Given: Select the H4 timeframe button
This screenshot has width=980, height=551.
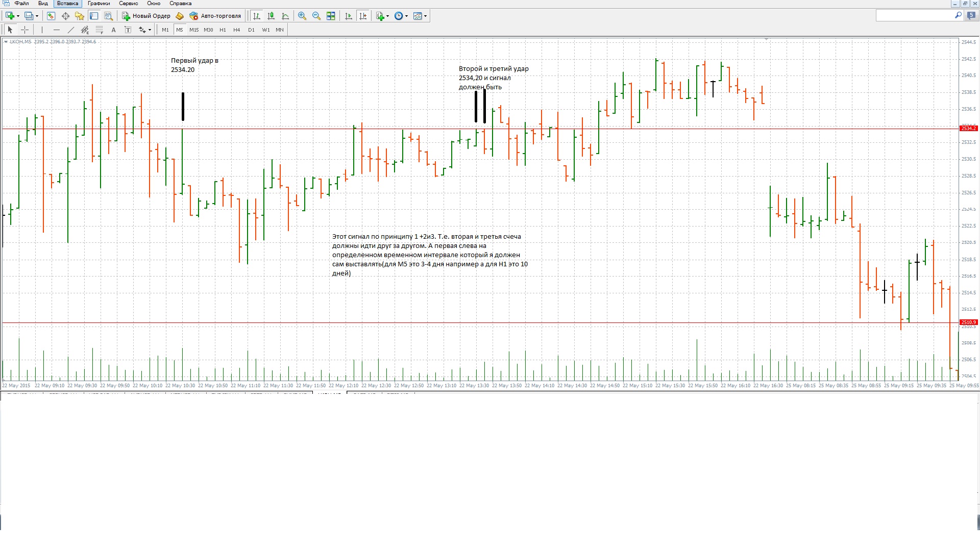Looking at the screenshot, I should (x=237, y=30).
